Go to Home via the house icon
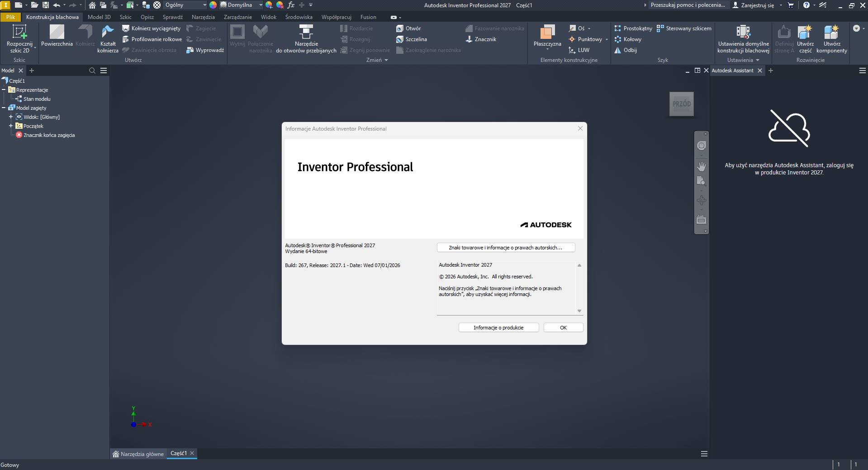Screen dimensions: 868x470 point(92,5)
